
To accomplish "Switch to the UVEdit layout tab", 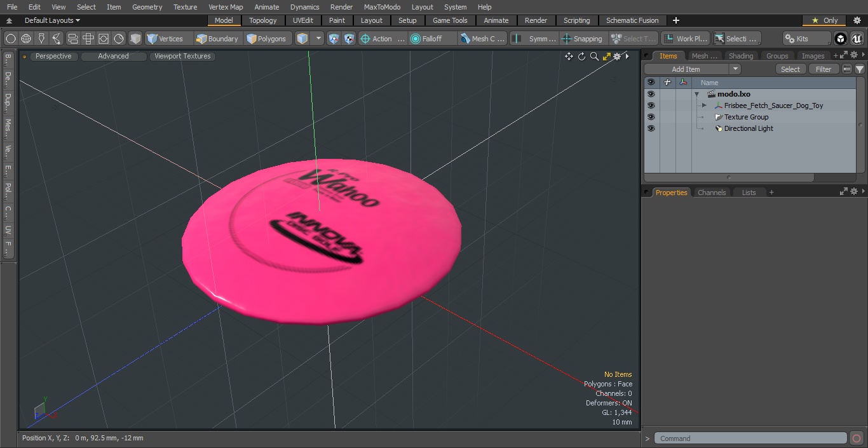I will pyautogui.click(x=303, y=20).
